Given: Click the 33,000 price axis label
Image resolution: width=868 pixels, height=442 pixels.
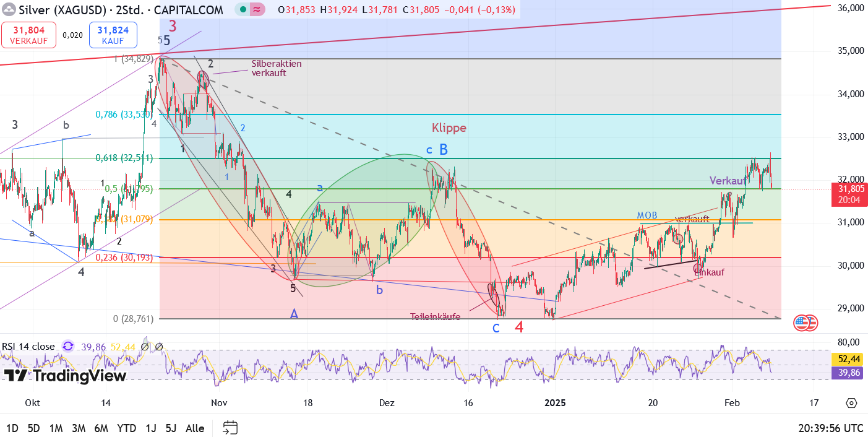Looking at the screenshot, I should click(x=850, y=137).
